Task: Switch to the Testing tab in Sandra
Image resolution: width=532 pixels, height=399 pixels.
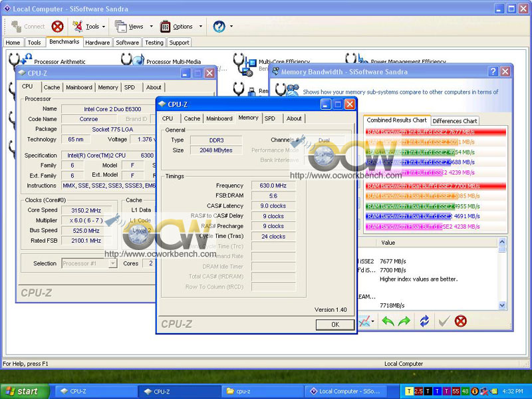Action: (154, 43)
